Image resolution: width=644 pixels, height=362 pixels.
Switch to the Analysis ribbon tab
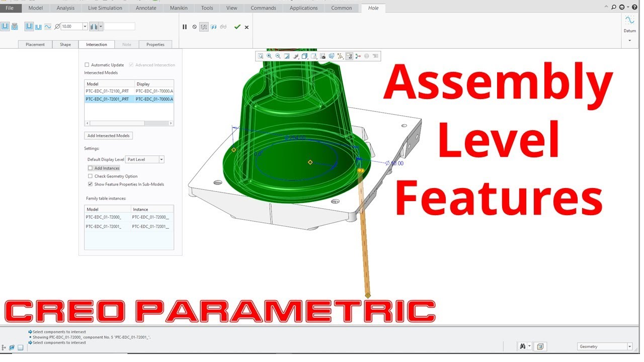tap(65, 8)
